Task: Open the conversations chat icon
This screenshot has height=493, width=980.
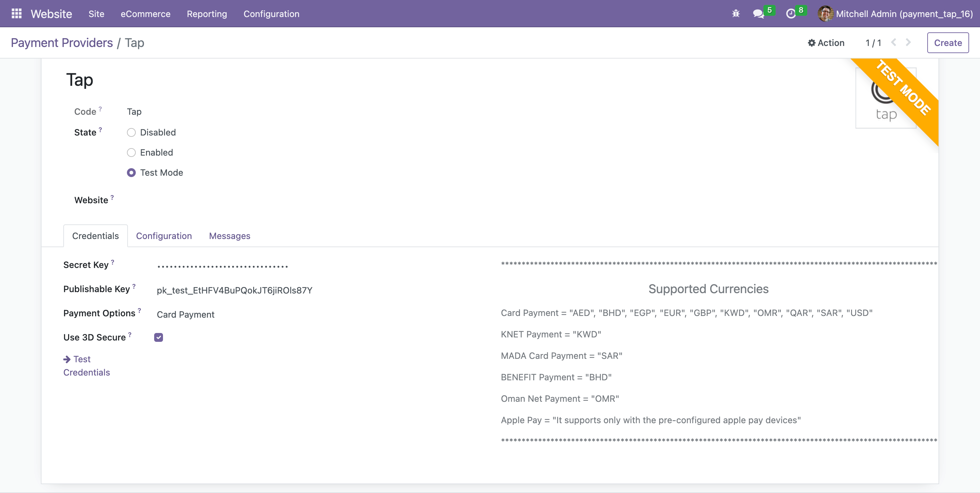Action: 758,14
